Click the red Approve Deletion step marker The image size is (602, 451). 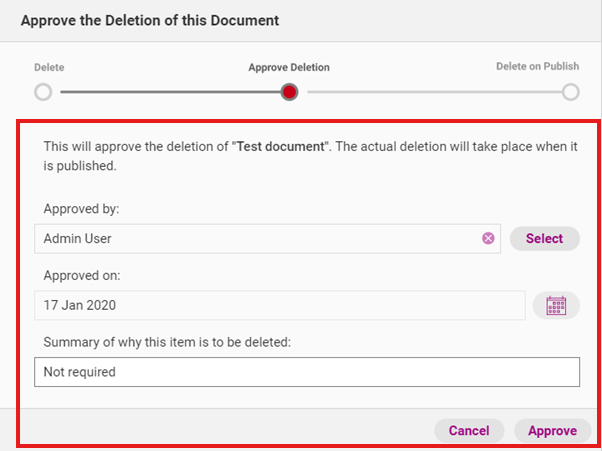(289, 92)
